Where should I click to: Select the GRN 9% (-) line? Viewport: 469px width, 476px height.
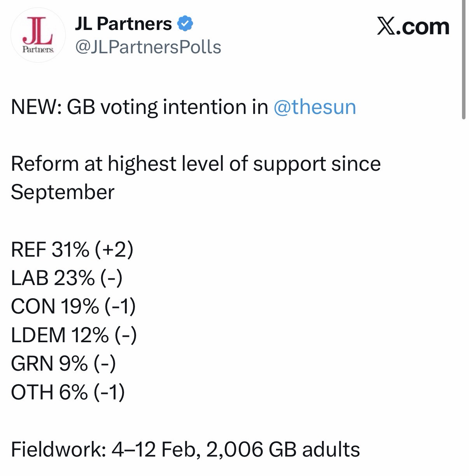click(63, 364)
